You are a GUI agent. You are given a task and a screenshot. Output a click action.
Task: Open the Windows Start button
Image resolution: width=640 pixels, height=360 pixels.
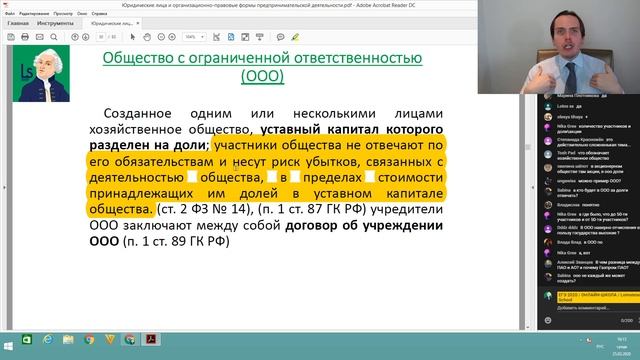pyautogui.click(x=8, y=346)
